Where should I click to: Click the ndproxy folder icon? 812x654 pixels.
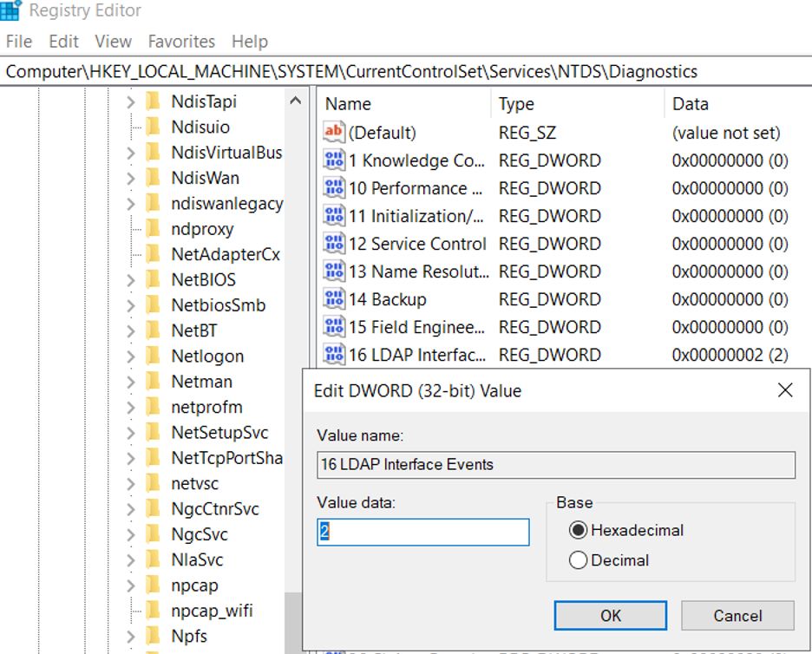pos(153,228)
